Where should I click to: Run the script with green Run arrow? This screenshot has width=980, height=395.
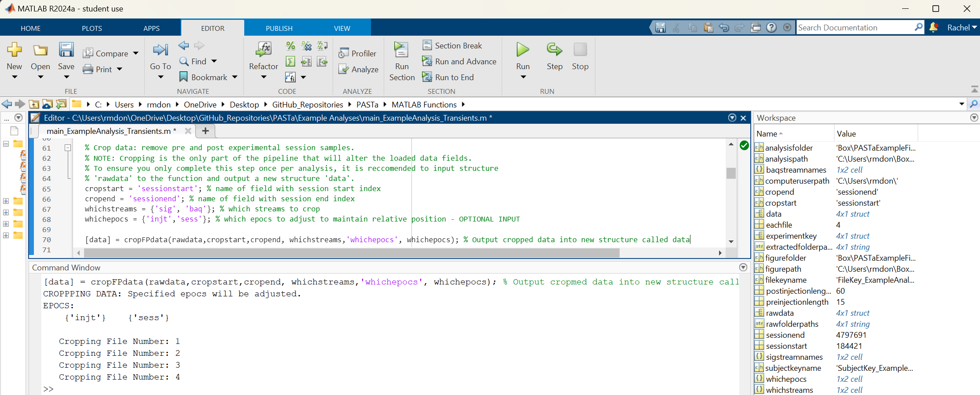(x=523, y=50)
